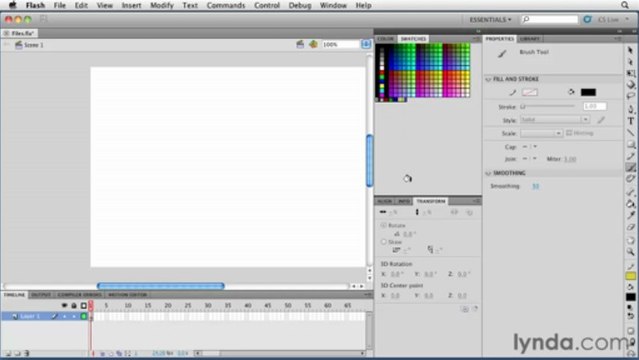Viewport: 639px width, 360px height.
Task: Select the Skew radio button
Action: click(x=383, y=242)
